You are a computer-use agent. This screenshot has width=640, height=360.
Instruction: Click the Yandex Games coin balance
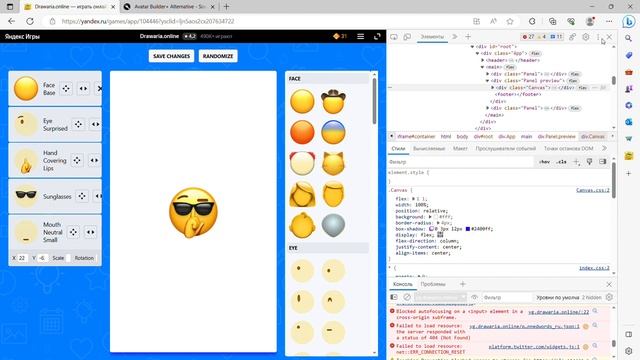340,36
